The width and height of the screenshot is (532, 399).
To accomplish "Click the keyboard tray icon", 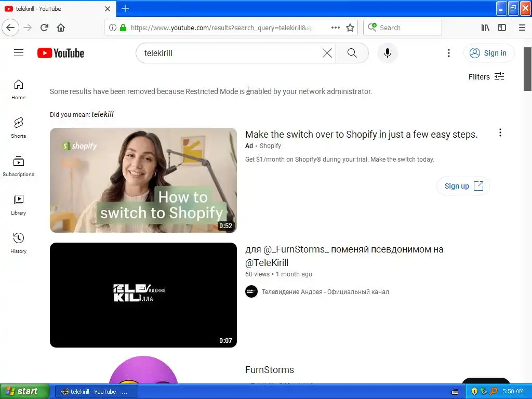I will (x=455, y=392).
